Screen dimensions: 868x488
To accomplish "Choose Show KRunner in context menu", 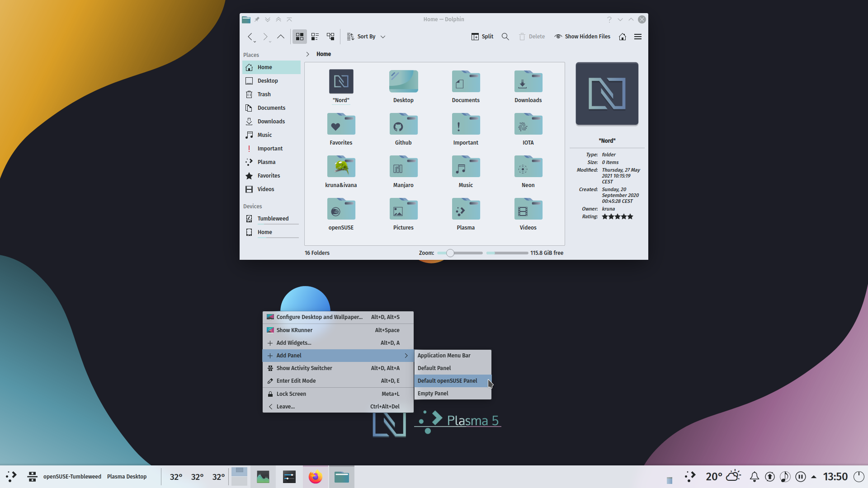I will point(338,330).
